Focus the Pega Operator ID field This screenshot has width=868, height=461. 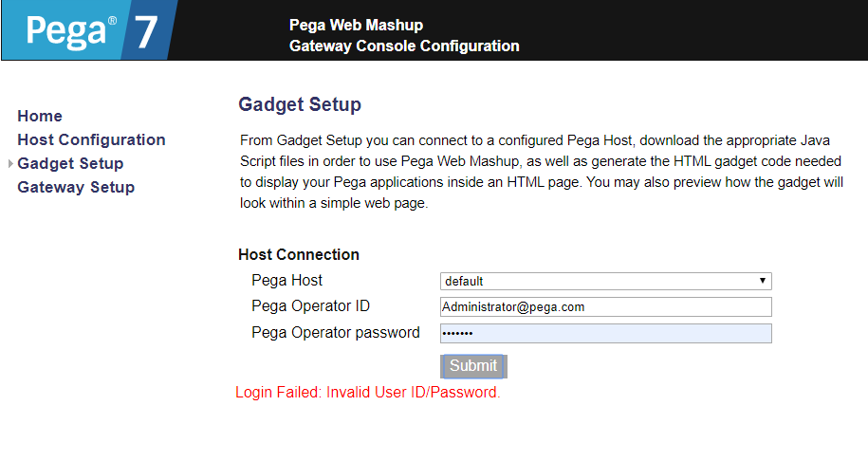click(x=605, y=307)
